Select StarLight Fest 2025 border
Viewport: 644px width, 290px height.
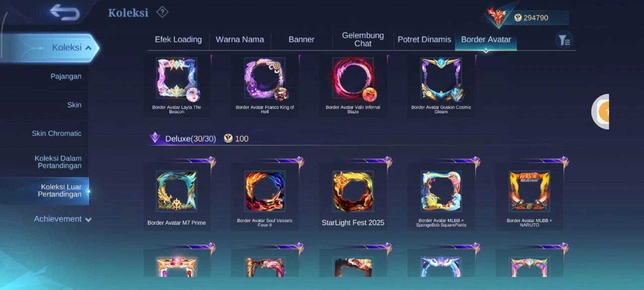(x=353, y=195)
